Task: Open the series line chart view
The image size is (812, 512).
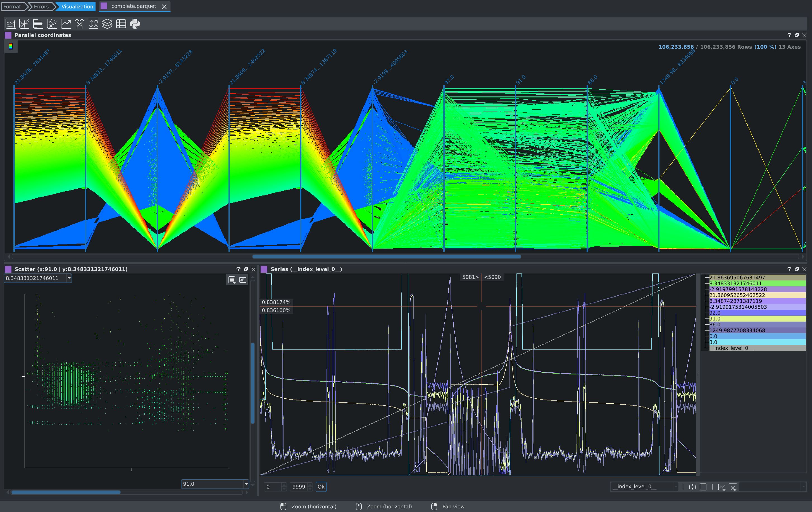Action: [x=66, y=23]
